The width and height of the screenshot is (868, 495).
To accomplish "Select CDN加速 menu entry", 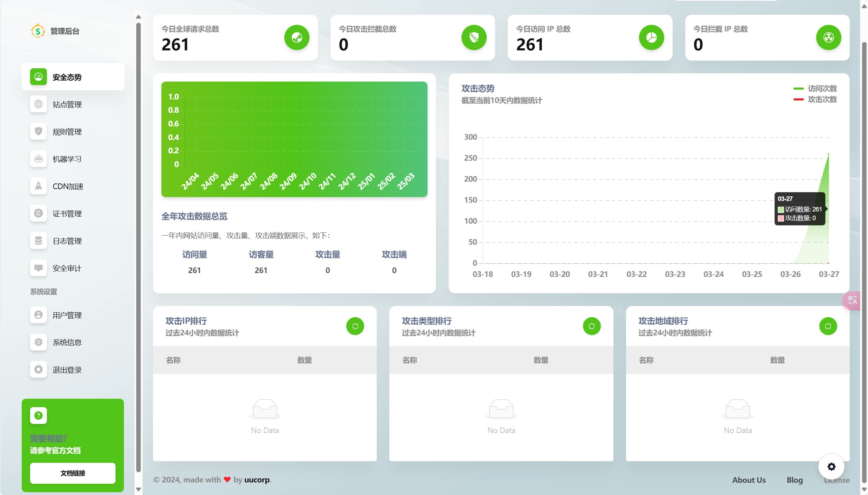I will click(73, 186).
